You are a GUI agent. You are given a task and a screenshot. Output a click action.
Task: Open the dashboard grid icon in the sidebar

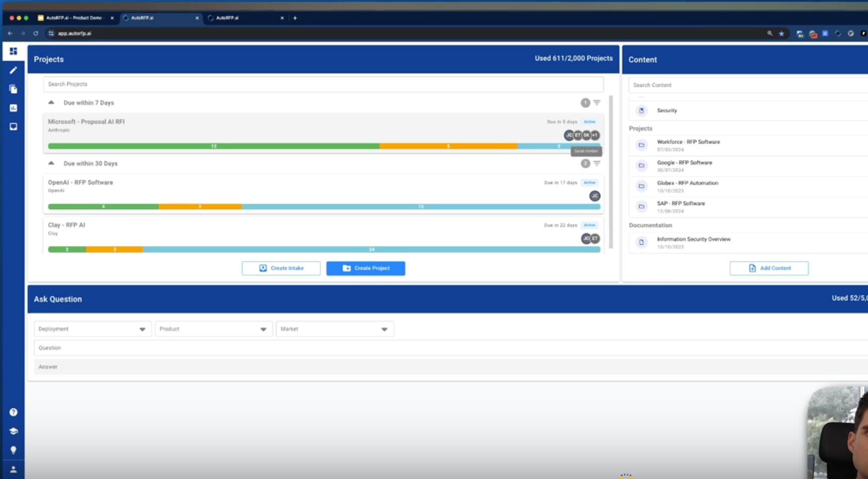coord(13,51)
